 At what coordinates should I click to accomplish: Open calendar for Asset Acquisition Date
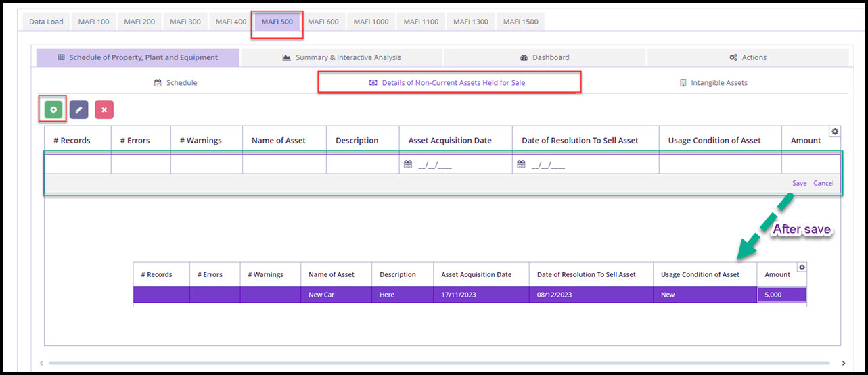(407, 164)
